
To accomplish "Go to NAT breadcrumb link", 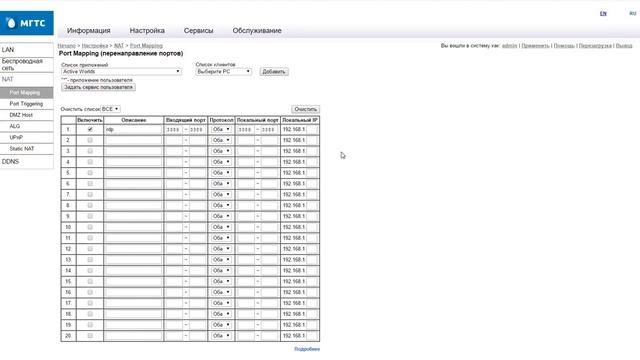I will pyautogui.click(x=119, y=46).
